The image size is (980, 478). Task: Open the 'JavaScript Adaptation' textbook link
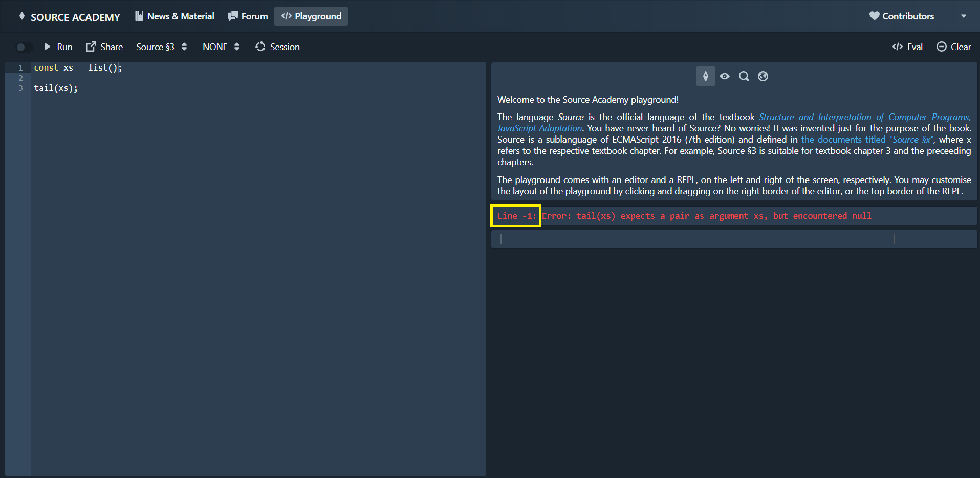[539, 128]
